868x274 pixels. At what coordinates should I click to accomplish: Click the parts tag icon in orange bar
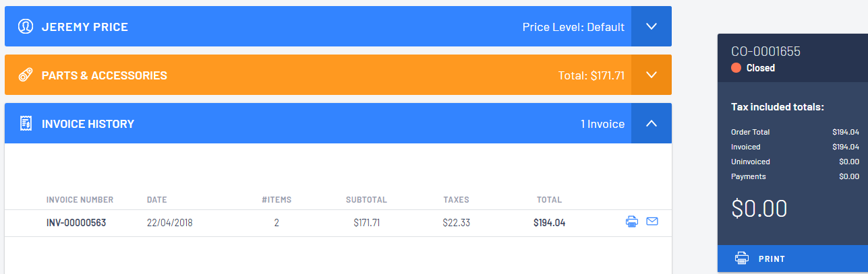click(x=26, y=75)
